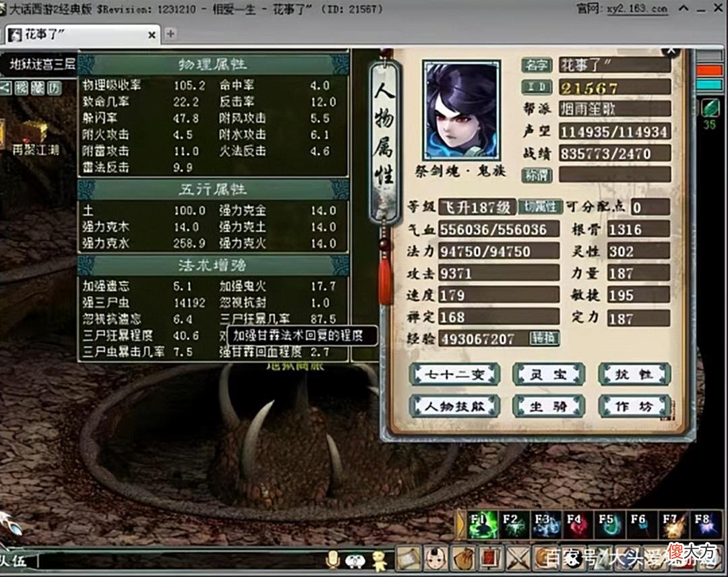
Task: Open the crossed swords combat icon
Action: tap(517, 559)
